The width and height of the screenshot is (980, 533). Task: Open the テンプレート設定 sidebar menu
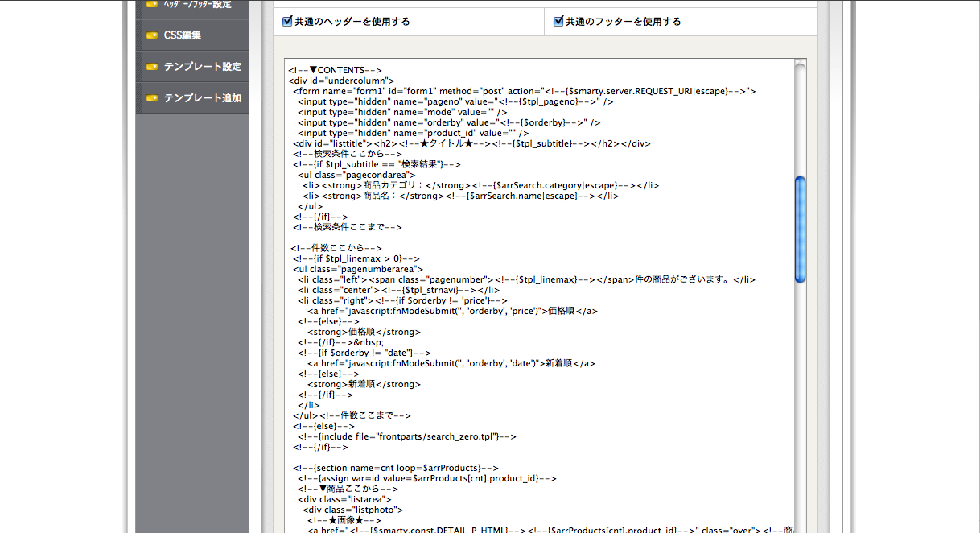tap(202, 67)
